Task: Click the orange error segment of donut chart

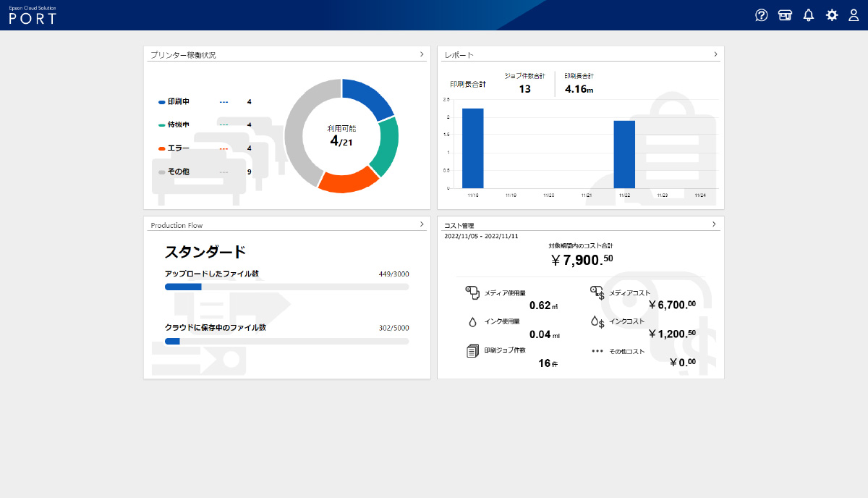Action: pos(348,180)
